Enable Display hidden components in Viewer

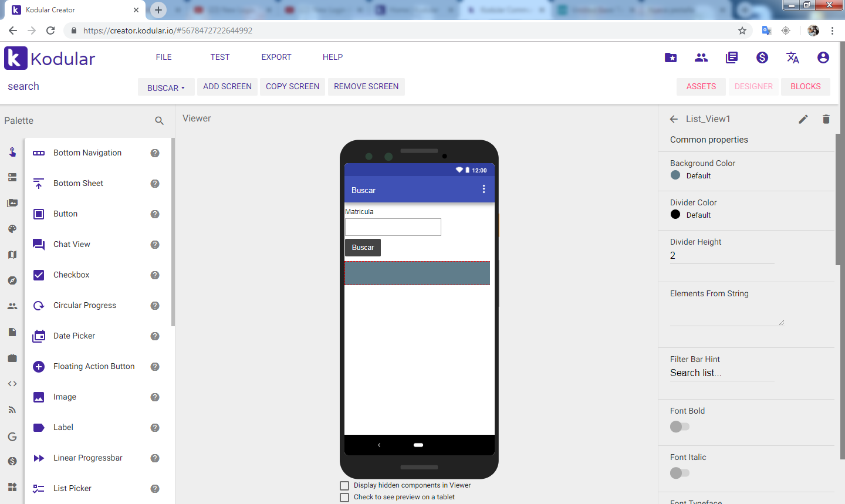click(344, 486)
